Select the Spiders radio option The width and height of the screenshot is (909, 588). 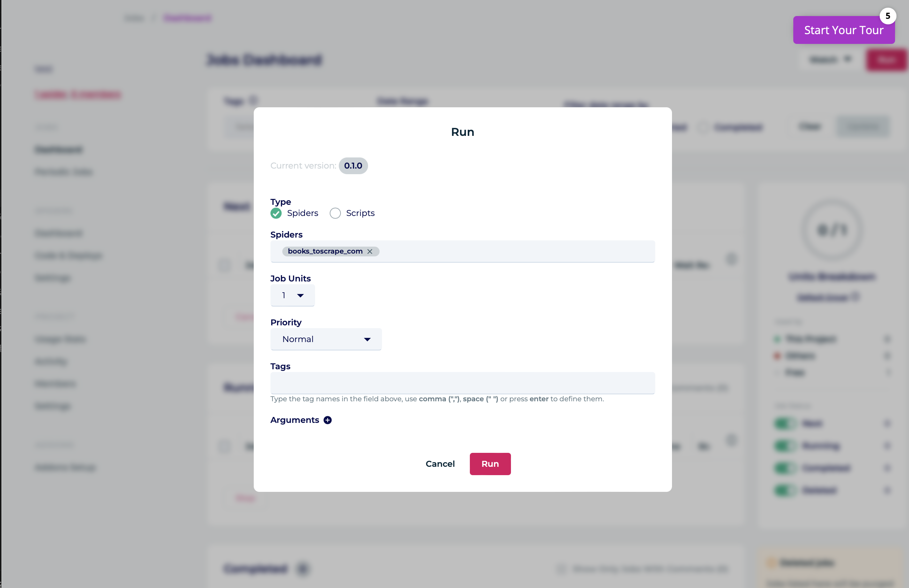point(294,213)
